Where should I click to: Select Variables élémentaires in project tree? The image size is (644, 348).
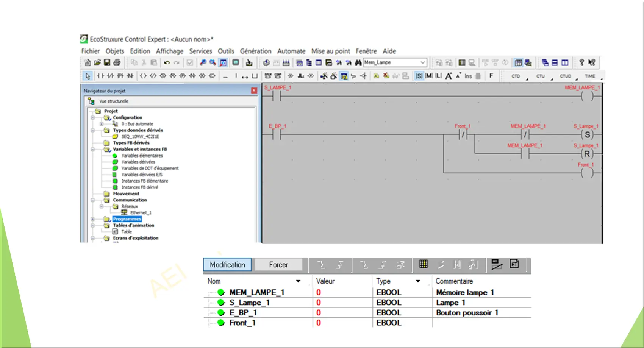[x=142, y=156]
